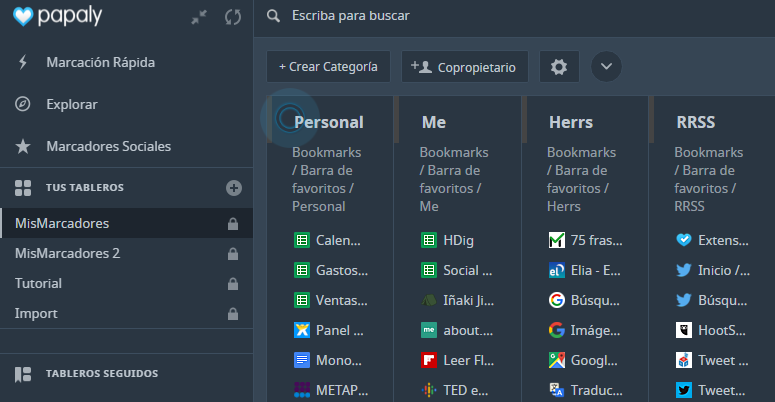Click the TUS TABLEROS header
The width and height of the screenshot is (775, 402).
[85, 187]
